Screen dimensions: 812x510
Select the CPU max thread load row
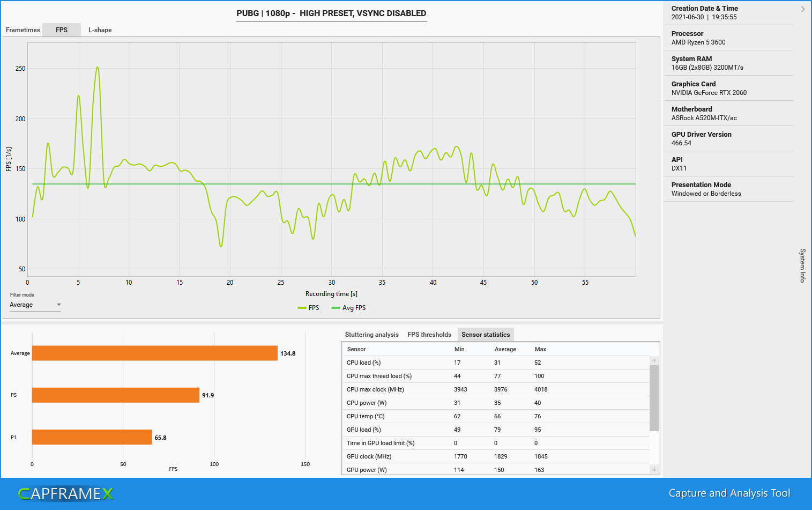pyautogui.click(x=496, y=376)
